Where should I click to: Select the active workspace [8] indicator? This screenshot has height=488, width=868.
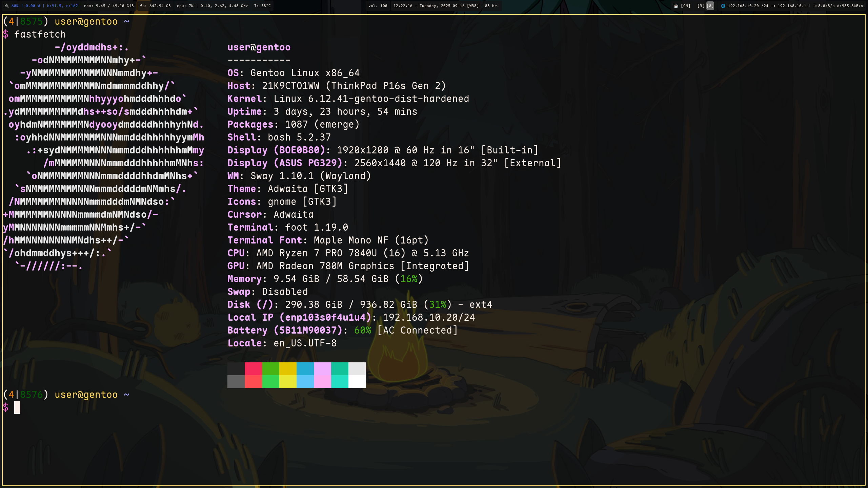(x=710, y=6)
